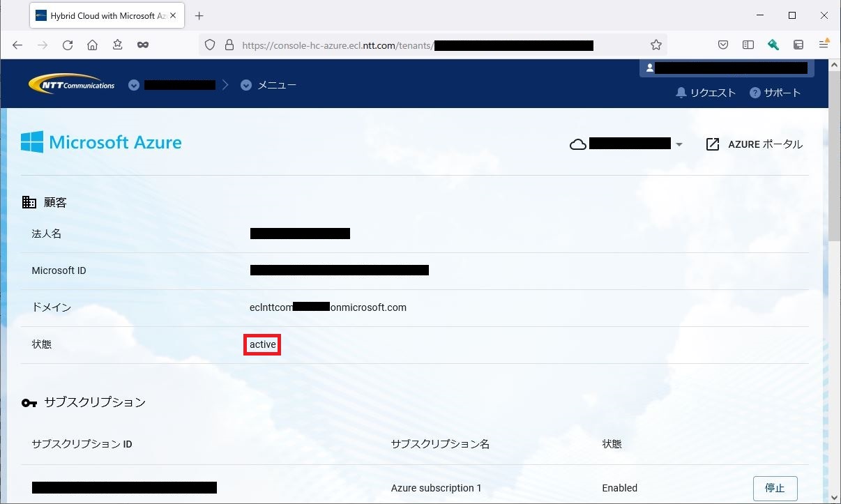This screenshot has height=504, width=841.
Task: Click the NTT Communications logo
Action: click(71, 84)
